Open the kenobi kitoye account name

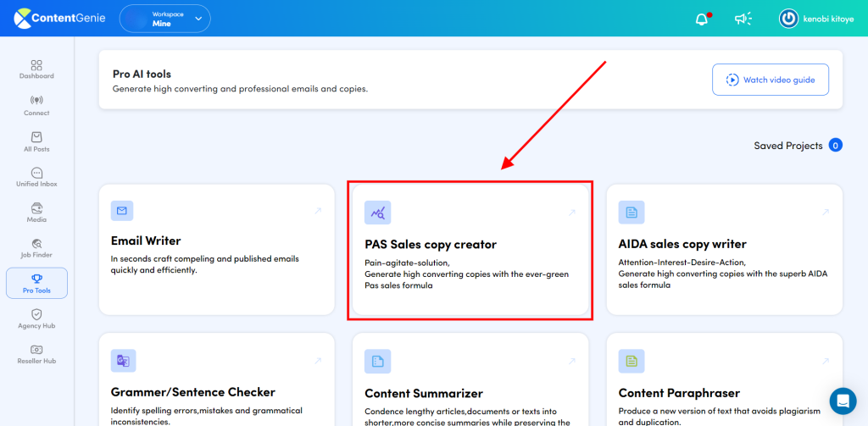tap(828, 19)
